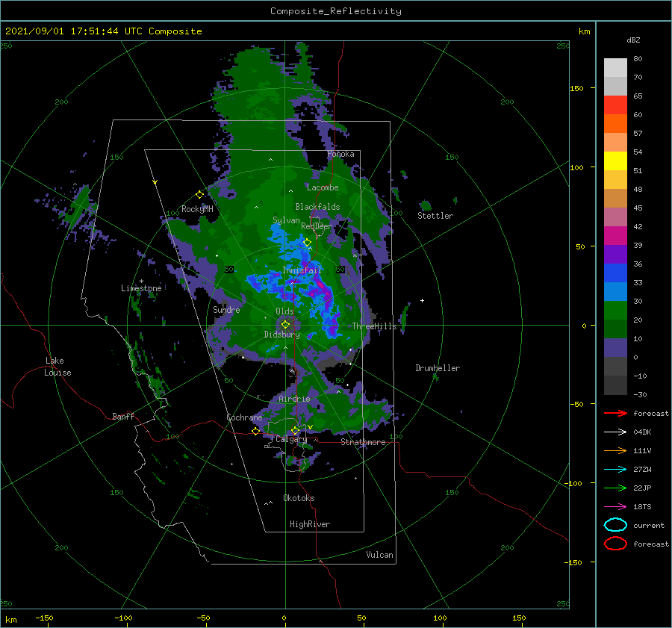
Task: Click the HighRiver city label
Action: [x=310, y=524]
